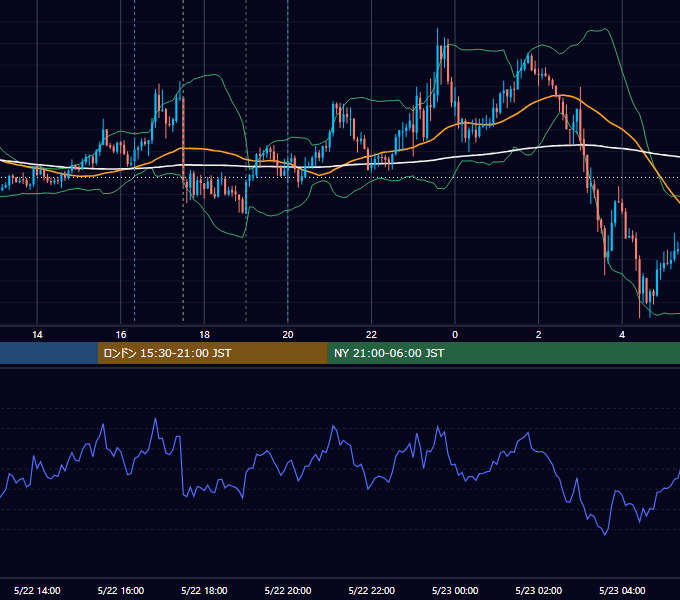680x600 pixels.
Task: Select the NY 21:00-06:00 JST session band
Action: 503,353
